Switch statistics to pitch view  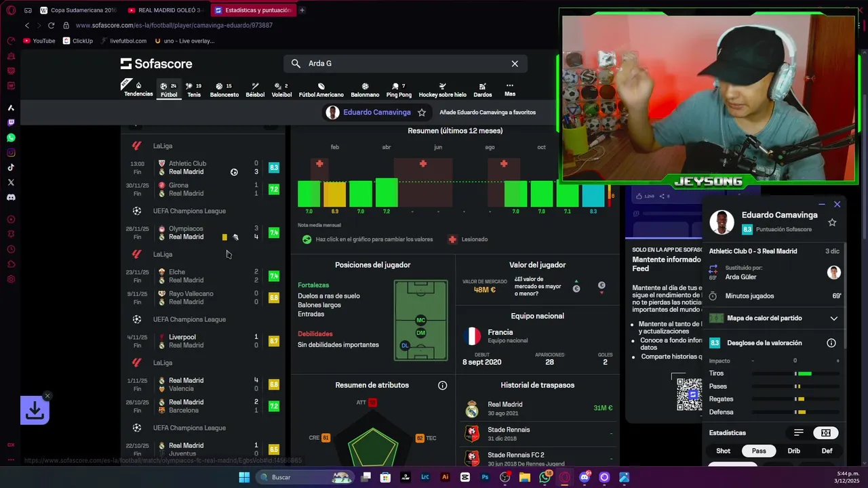point(825,432)
